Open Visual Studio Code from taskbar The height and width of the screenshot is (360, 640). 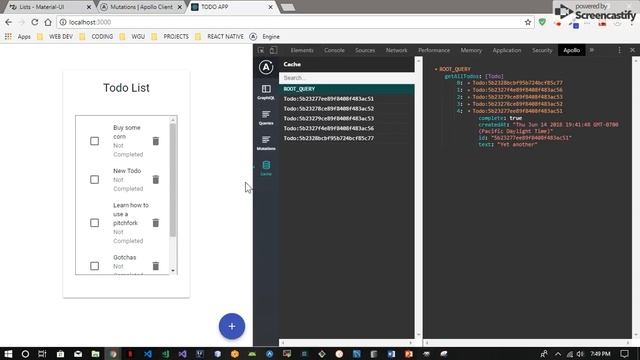coord(148,354)
